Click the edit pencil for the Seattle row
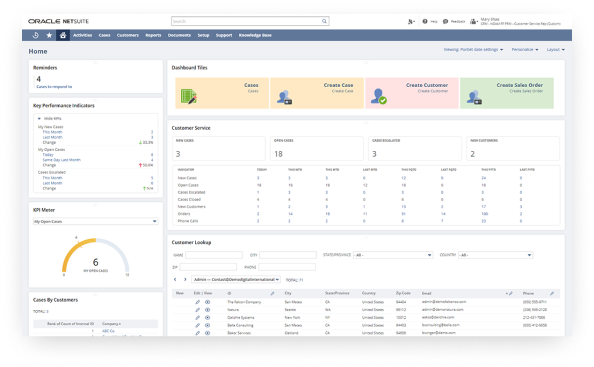The image size is (594, 367). (x=197, y=310)
